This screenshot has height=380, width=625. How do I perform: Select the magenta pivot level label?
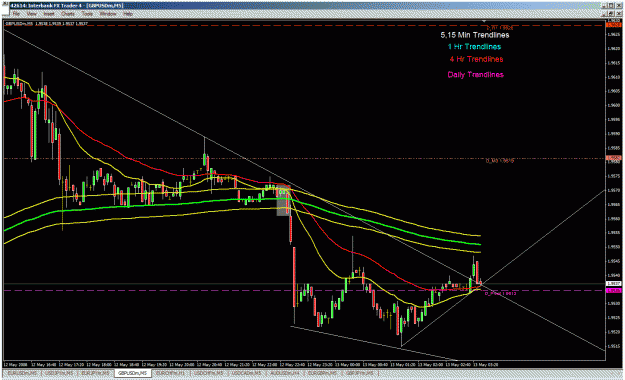coord(500,293)
